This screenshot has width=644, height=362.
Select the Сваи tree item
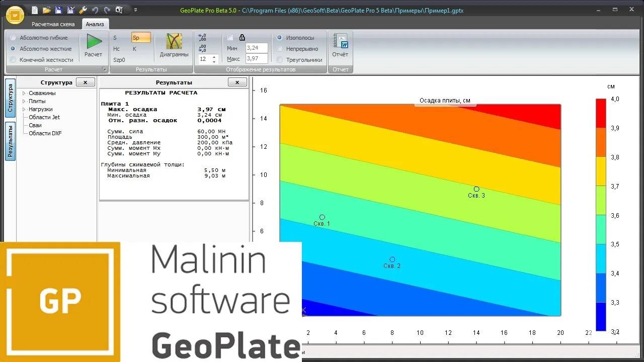click(x=35, y=125)
